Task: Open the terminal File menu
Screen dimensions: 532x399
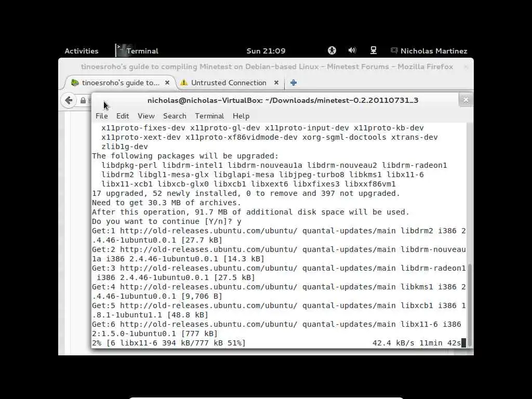Action: point(102,116)
